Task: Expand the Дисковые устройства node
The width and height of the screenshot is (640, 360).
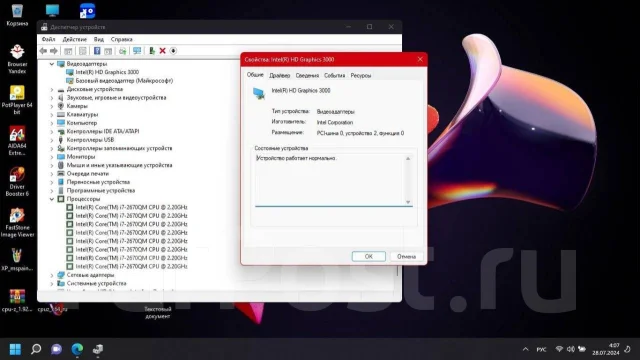Action: pos(52,89)
